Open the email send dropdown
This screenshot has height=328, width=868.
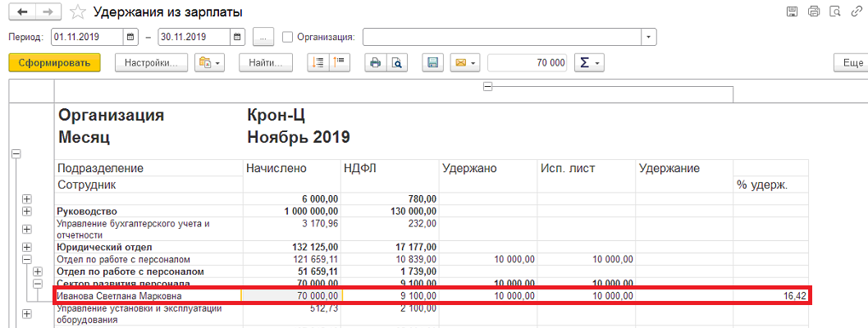coord(465,63)
